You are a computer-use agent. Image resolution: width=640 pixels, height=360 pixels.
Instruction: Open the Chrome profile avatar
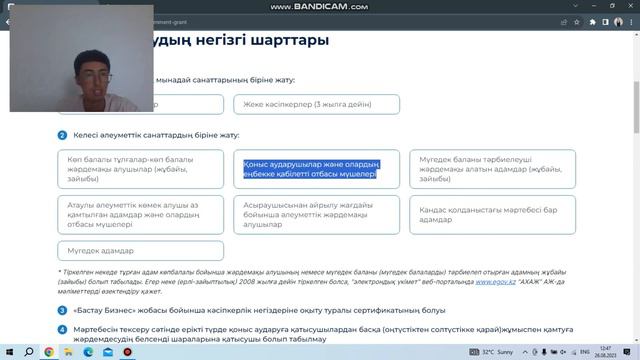click(x=618, y=22)
